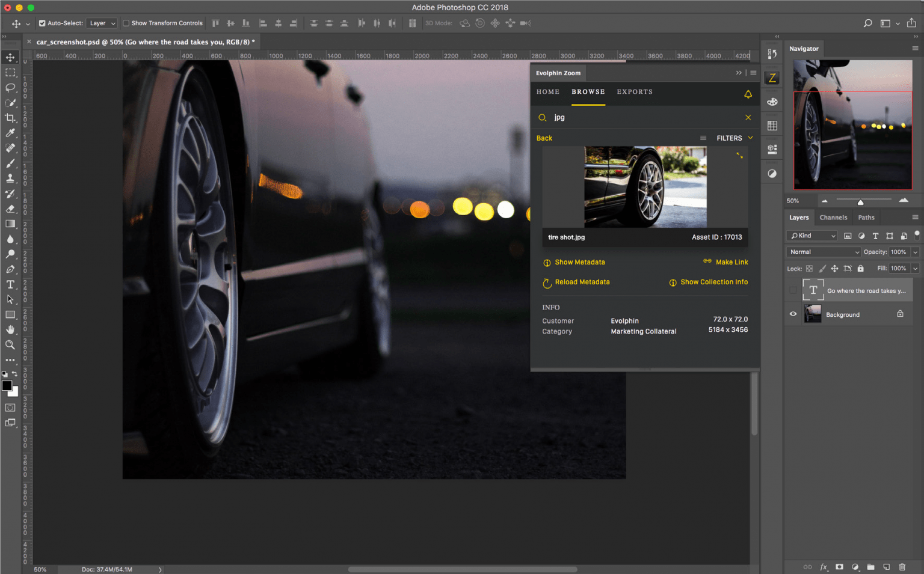Open the Auto-Select Layer dropdown

click(x=102, y=23)
